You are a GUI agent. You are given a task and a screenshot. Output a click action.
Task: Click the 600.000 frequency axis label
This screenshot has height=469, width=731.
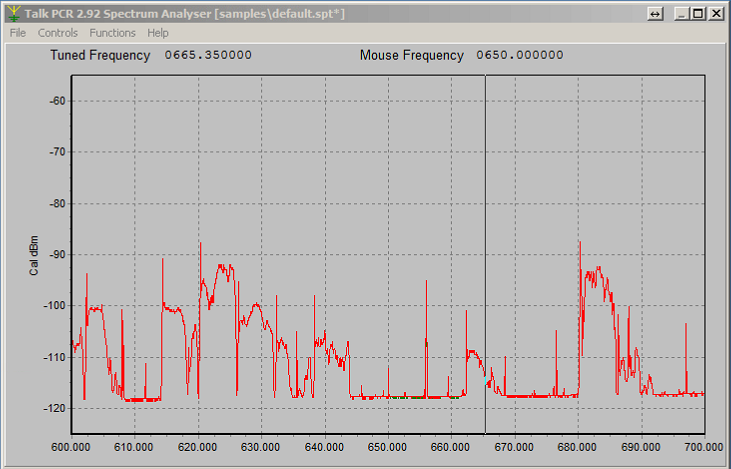coord(71,447)
